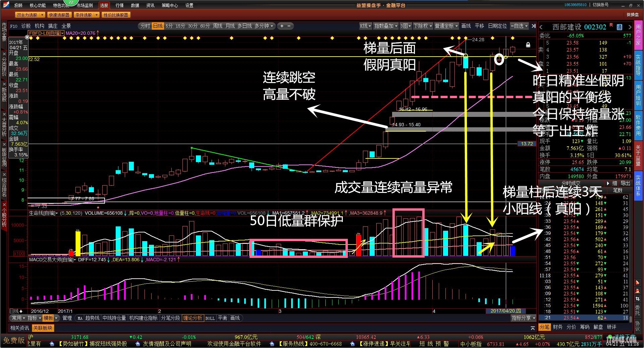The height and width of the screenshot is (348, 644).
Task: Switch to 关联板块 tab
Action: coord(43,328)
